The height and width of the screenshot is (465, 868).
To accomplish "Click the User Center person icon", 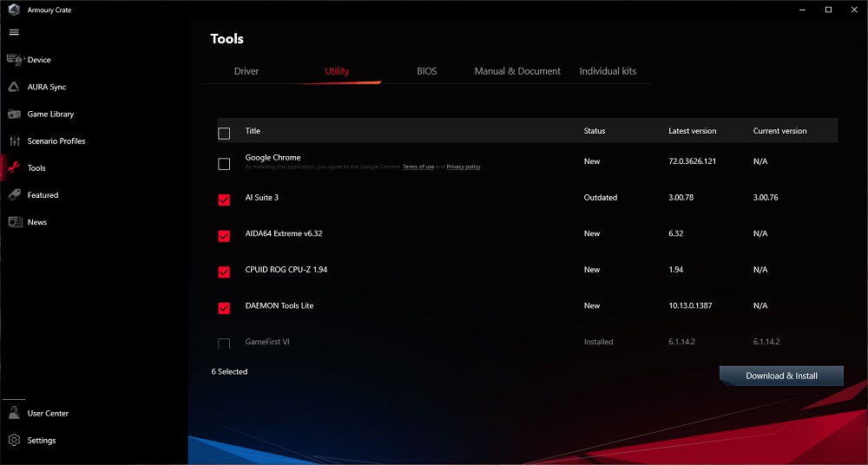I will [x=15, y=413].
